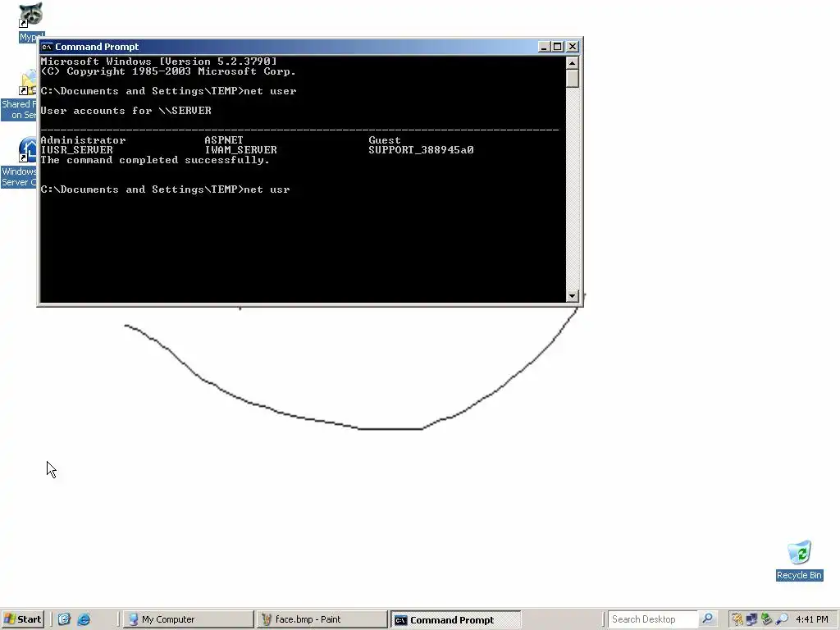Click the 4:41 PM clock
This screenshot has height=630, width=840.
(812, 619)
